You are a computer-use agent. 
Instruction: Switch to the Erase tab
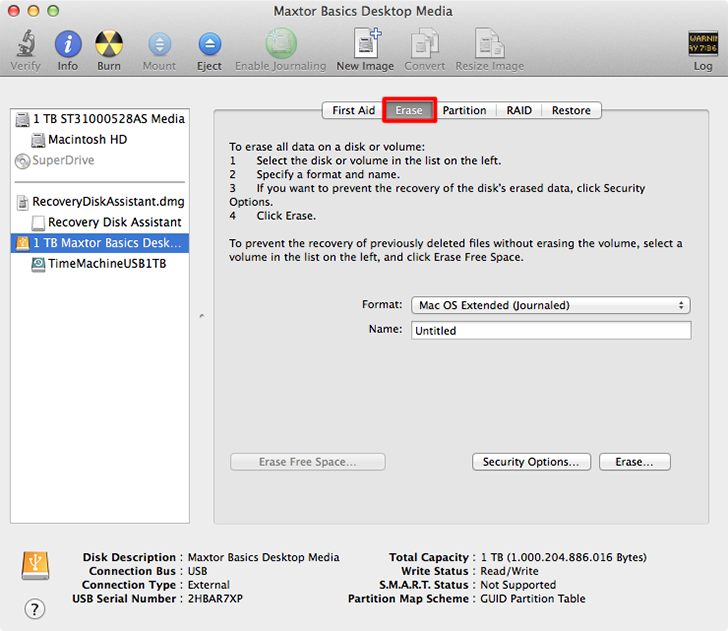click(409, 111)
